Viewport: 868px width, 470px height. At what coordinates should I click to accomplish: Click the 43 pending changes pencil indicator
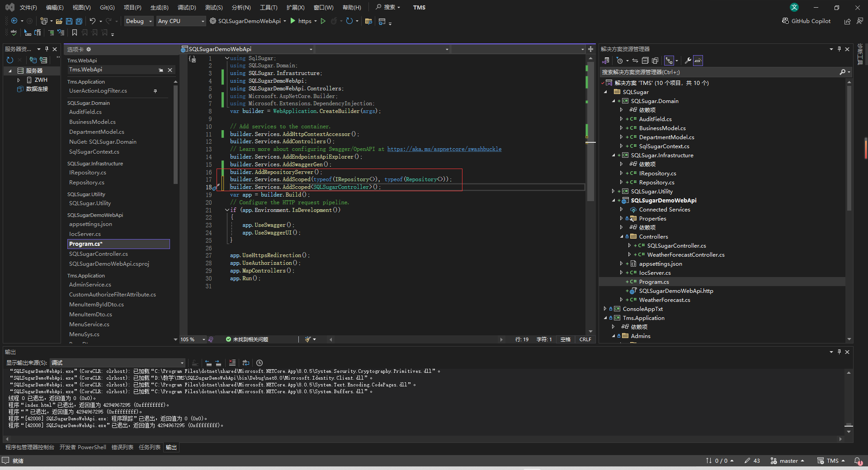[x=752, y=461]
